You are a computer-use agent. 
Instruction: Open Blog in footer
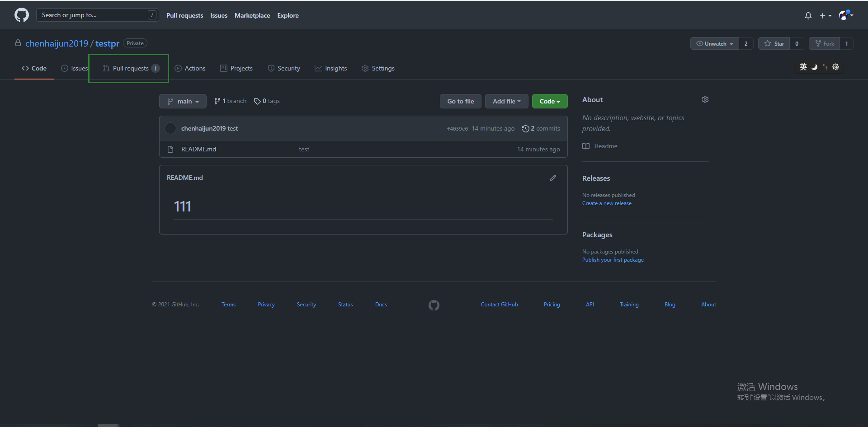(x=670, y=305)
